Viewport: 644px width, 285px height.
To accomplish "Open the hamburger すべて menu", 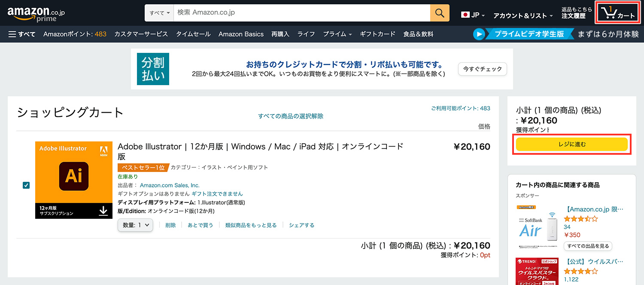I will point(22,34).
